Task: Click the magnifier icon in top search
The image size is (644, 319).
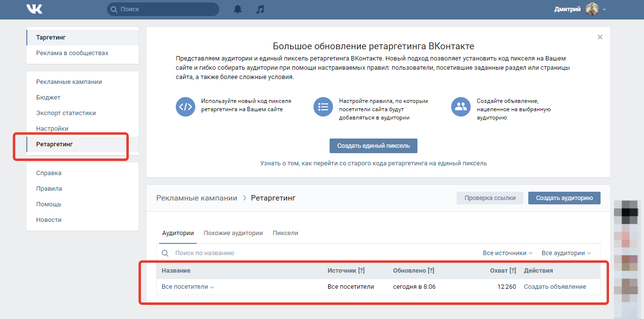Action: coord(114,9)
